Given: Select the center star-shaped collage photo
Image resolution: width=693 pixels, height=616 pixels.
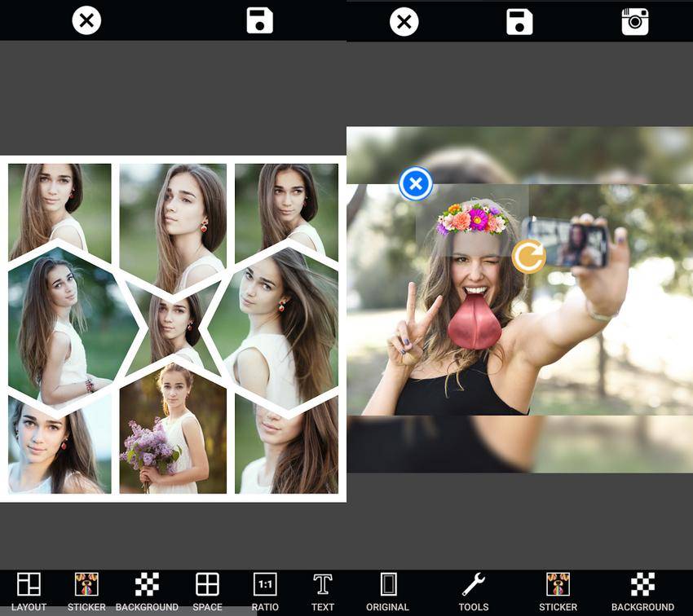Looking at the screenshot, I should coord(173,329).
